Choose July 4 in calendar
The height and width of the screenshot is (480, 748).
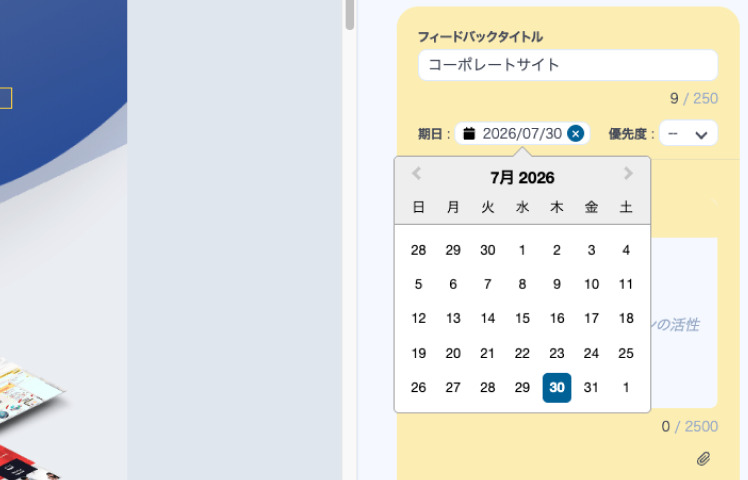pyautogui.click(x=626, y=250)
